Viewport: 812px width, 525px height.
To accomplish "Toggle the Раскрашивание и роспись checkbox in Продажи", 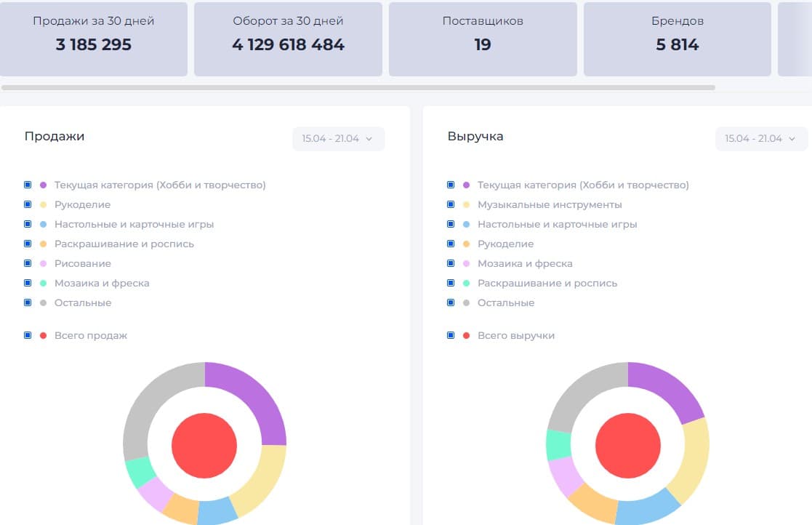I will point(28,244).
